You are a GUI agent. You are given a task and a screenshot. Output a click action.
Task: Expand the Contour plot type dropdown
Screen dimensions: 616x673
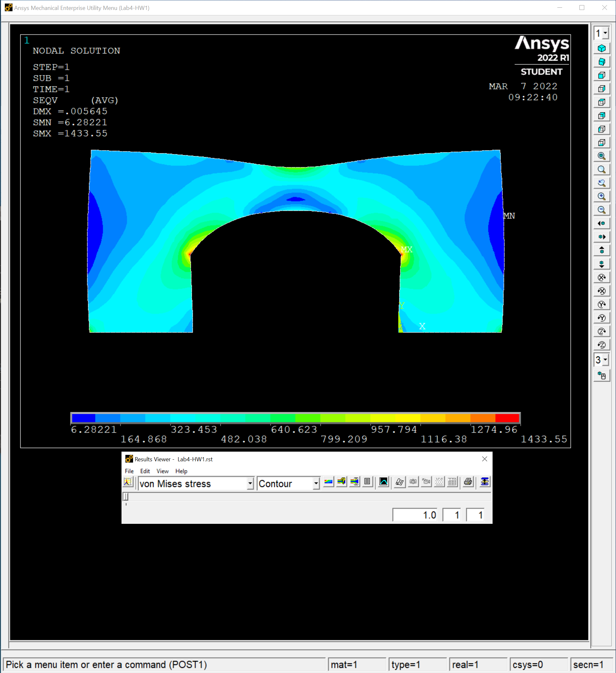point(316,483)
